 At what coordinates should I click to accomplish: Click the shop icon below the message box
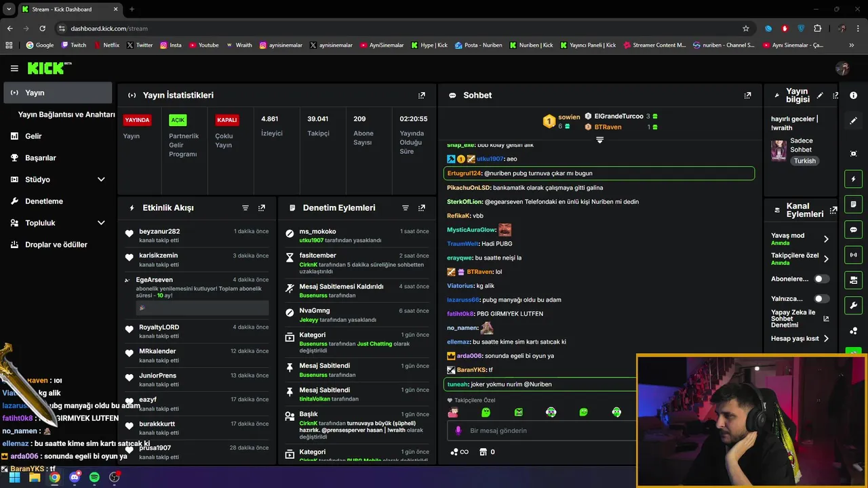(484, 452)
